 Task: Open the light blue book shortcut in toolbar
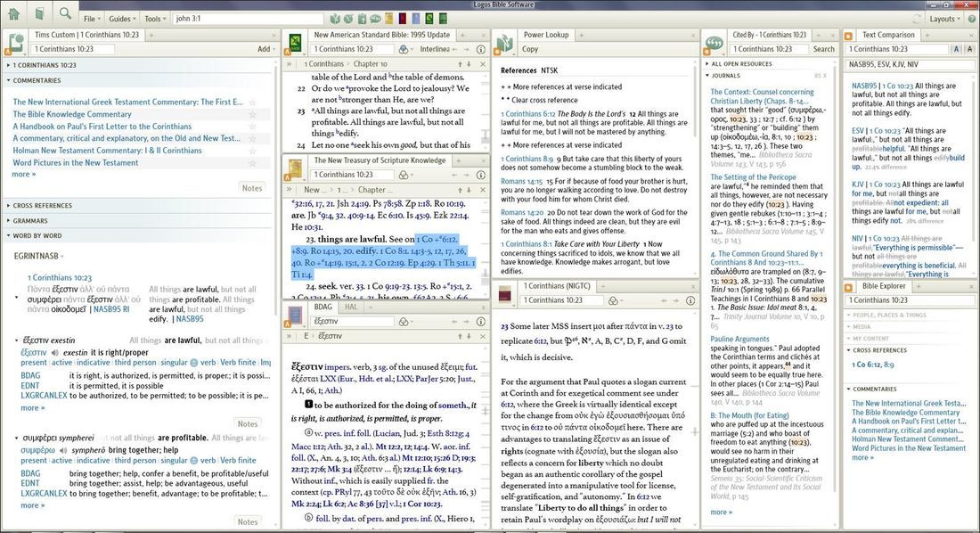click(416, 19)
